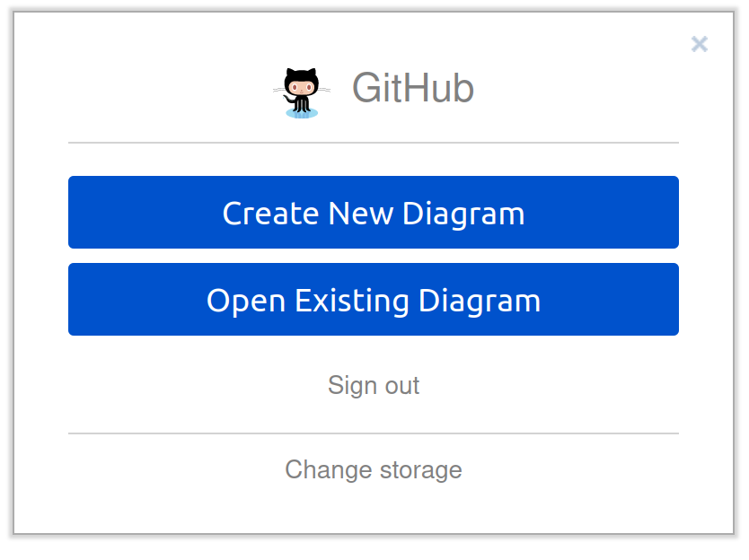Choose Create New Diagram

tap(374, 213)
